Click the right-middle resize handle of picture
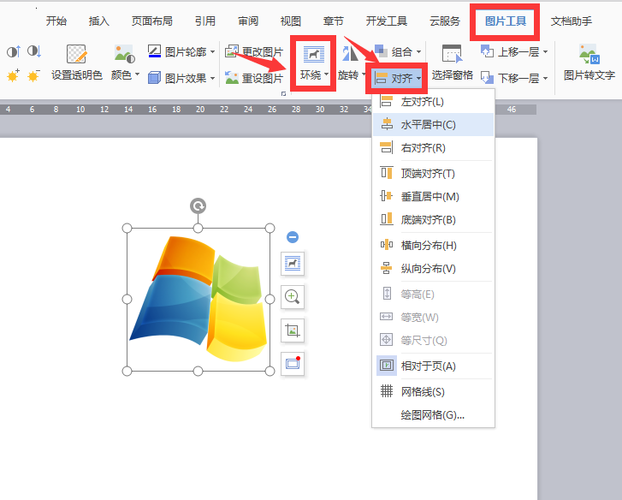The height and width of the screenshot is (500, 622). (270, 299)
